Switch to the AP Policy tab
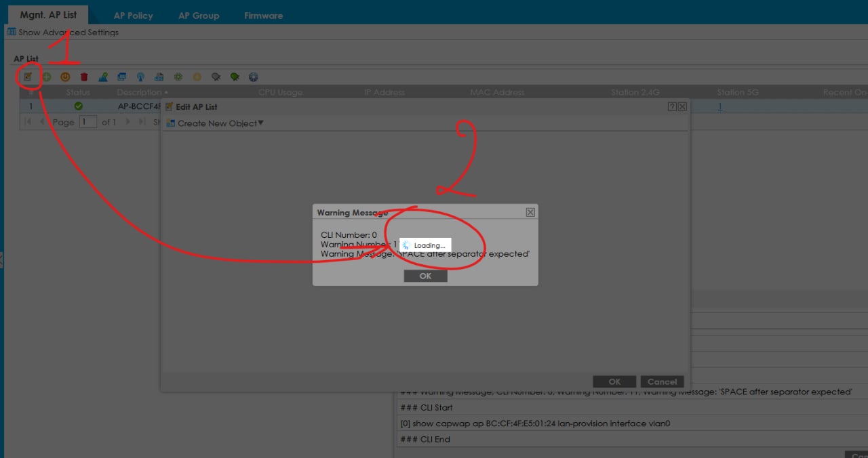 coord(133,16)
